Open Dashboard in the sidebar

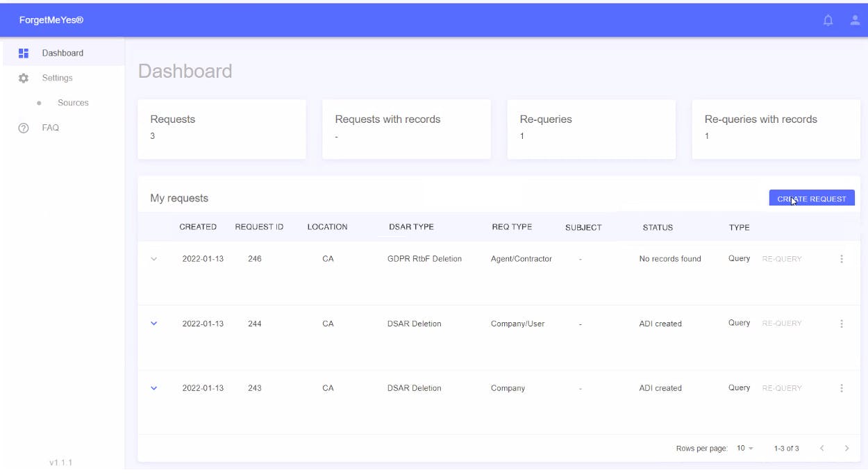[x=62, y=53]
